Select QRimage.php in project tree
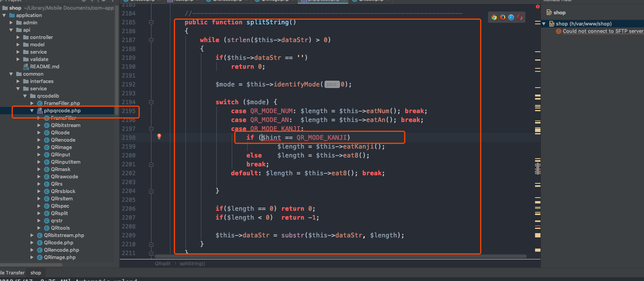The width and height of the screenshot is (644, 281). click(x=60, y=257)
